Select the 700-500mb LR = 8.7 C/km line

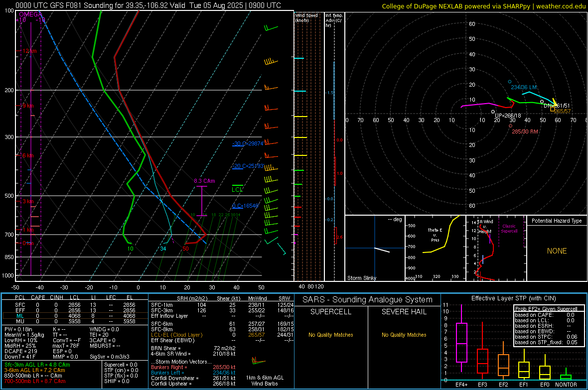point(35,381)
